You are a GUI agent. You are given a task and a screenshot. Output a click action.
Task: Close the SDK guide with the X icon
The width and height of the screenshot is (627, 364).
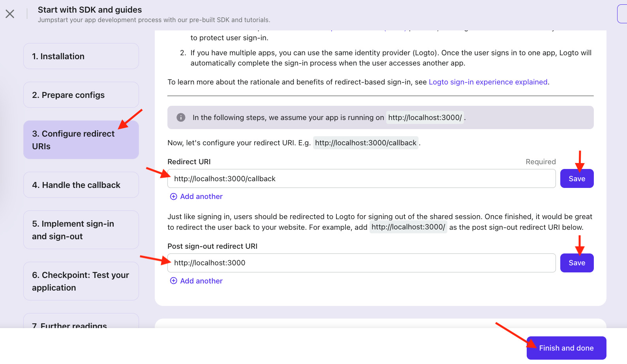10,14
